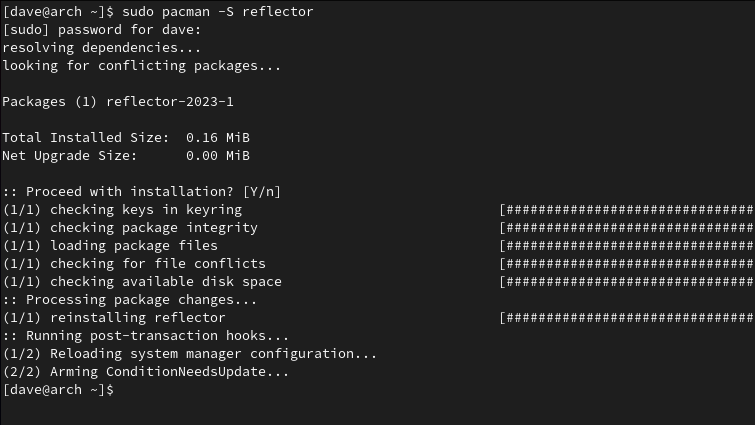
Task: Click "Reloading system manager configuration..." line
Action: coord(189,354)
